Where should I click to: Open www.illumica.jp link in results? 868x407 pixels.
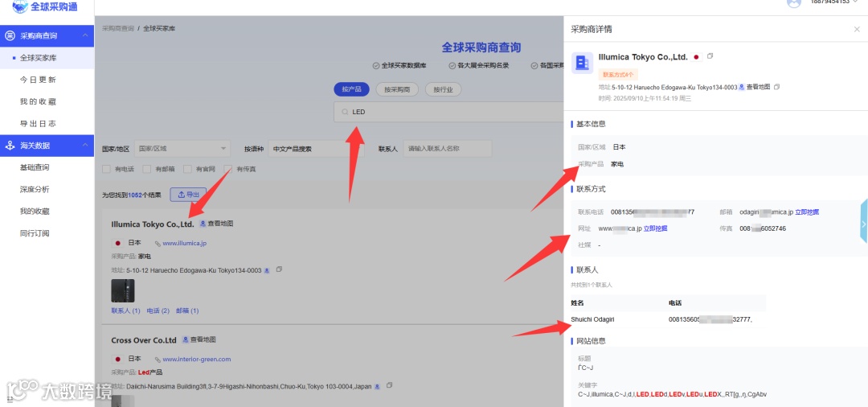click(x=184, y=243)
